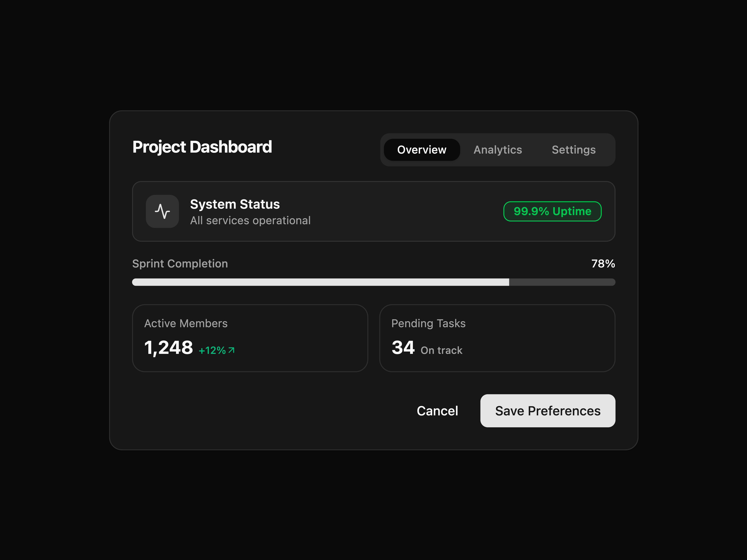Switch to the Overview tab
The height and width of the screenshot is (560, 747).
[x=421, y=149]
